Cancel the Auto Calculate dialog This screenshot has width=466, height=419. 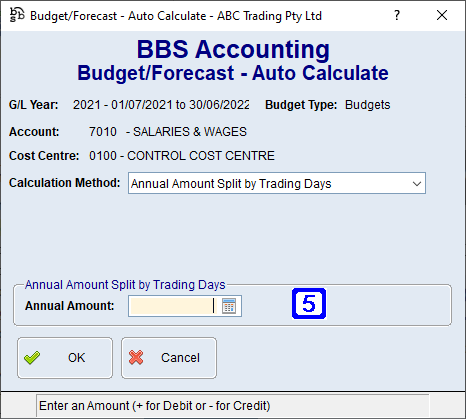tap(169, 358)
